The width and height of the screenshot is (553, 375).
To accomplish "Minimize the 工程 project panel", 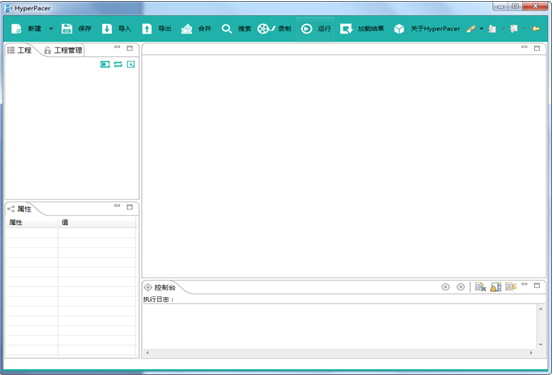I will [117, 47].
